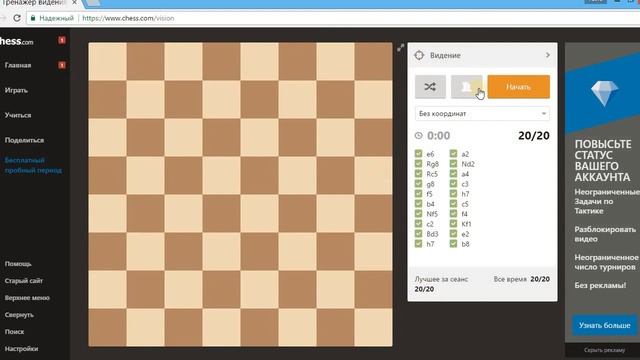Click the Без рекламы! ad text

pyautogui.click(x=600, y=285)
